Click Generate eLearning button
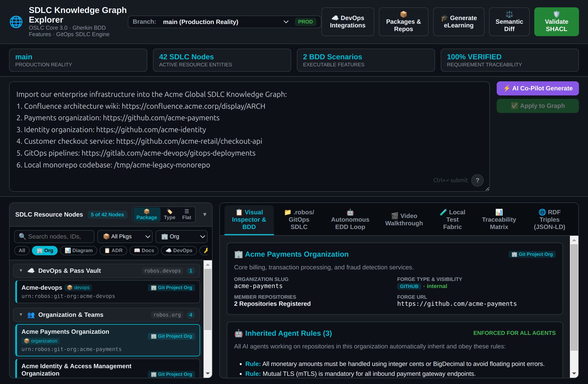This screenshot has height=384, width=588. 459,22
